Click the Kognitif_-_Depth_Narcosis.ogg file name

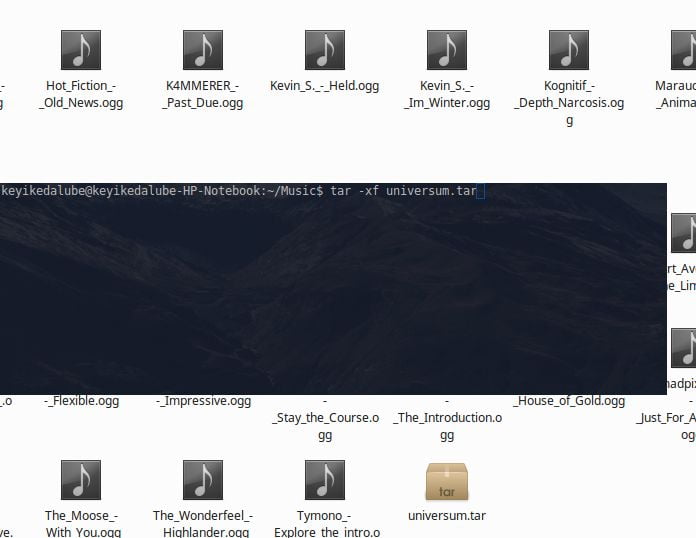pyautogui.click(x=569, y=103)
